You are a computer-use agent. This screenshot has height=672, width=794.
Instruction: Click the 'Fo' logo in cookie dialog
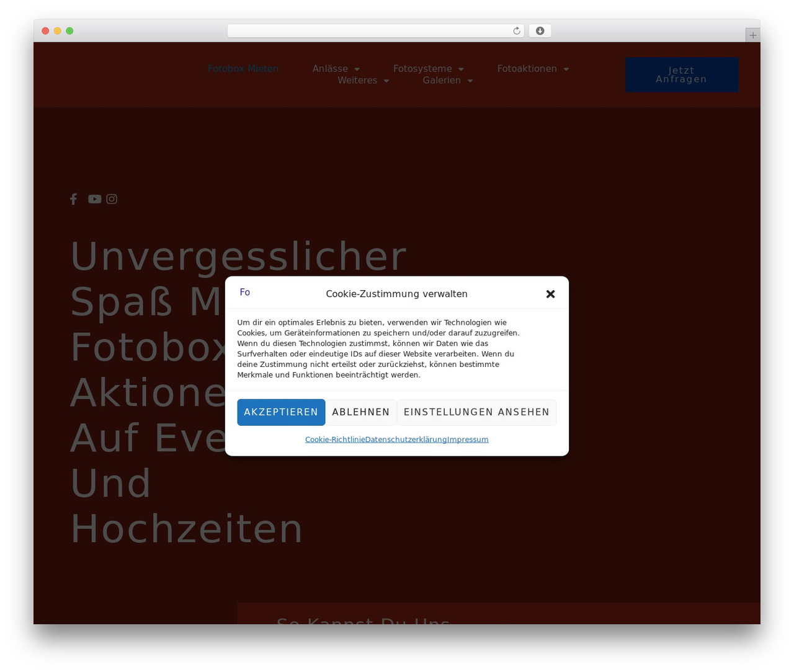tap(245, 293)
